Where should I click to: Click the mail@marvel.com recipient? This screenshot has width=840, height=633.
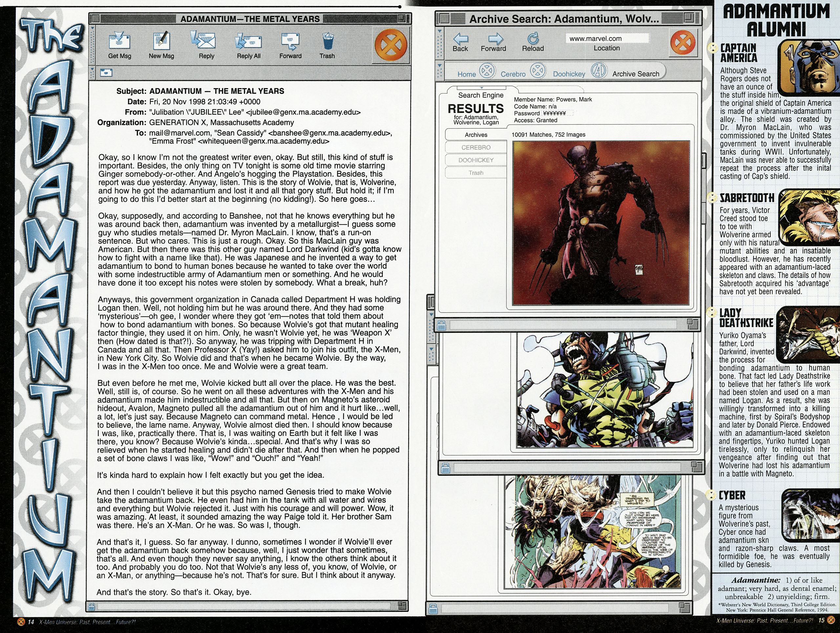pyautogui.click(x=179, y=133)
